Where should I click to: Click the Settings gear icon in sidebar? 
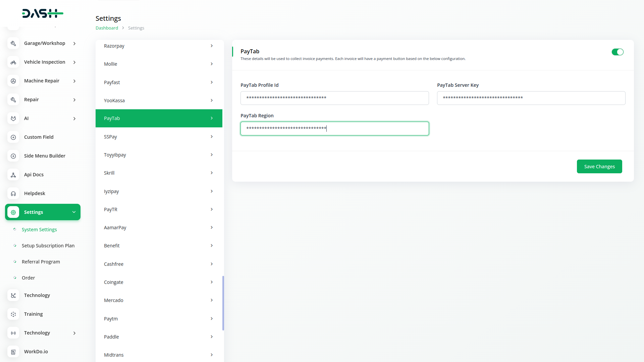[13, 212]
